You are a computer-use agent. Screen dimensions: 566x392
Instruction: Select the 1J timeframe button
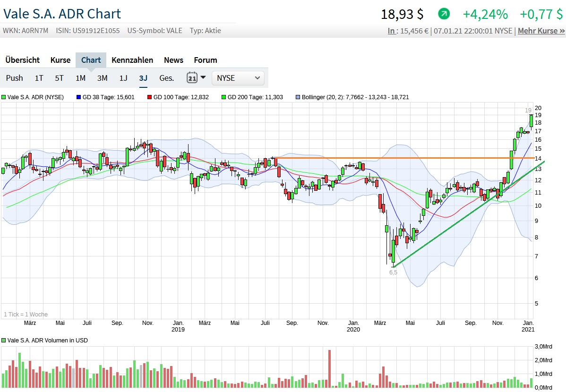pyautogui.click(x=123, y=78)
